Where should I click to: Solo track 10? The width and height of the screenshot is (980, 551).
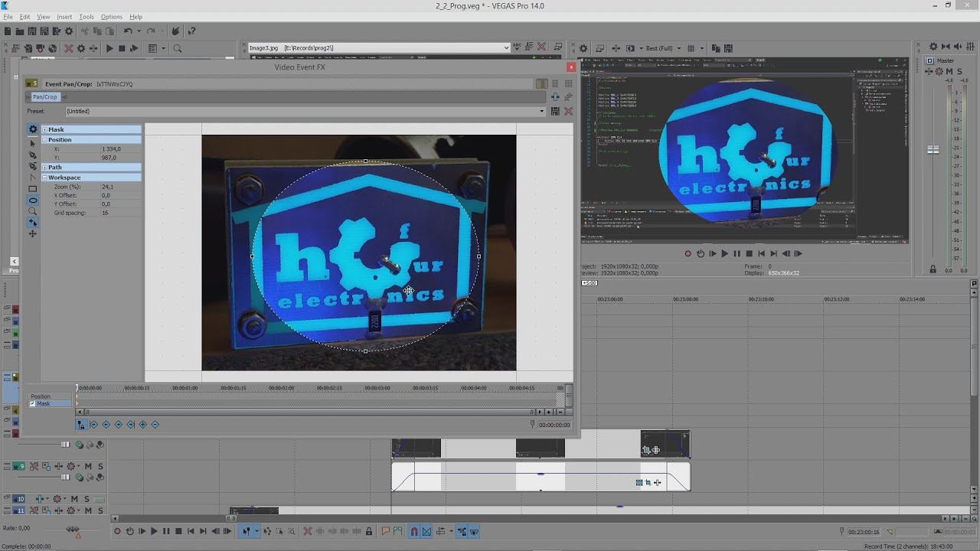coord(87,499)
